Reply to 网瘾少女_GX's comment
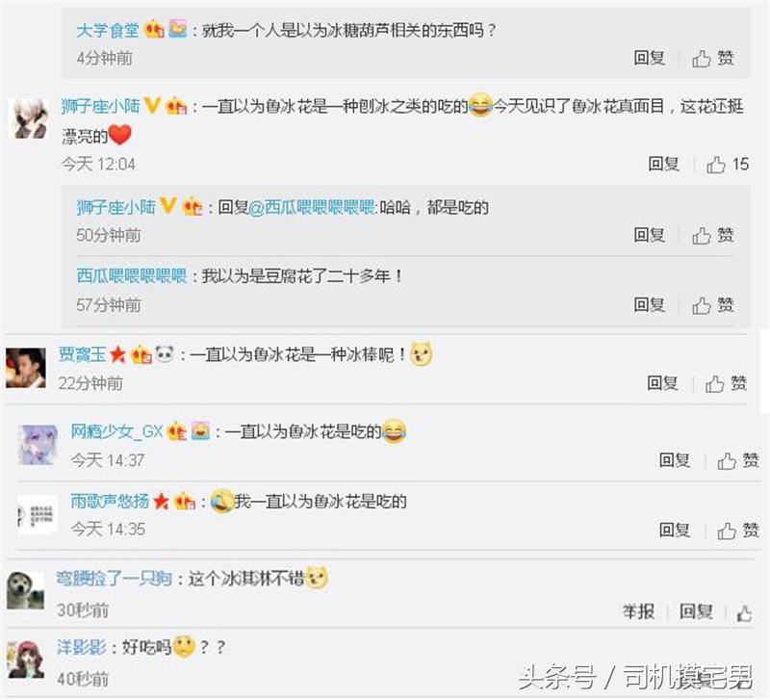Screen dimensions: 770x700 pyautogui.click(x=675, y=460)
